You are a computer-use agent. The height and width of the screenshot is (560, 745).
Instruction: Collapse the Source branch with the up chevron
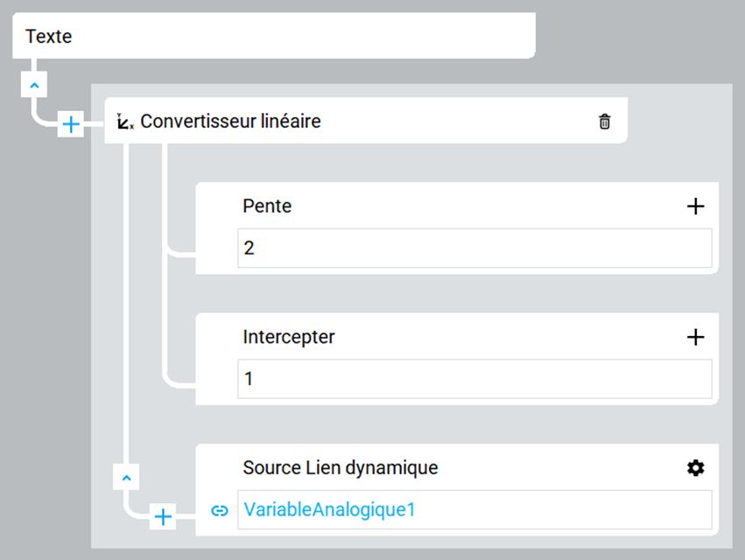pos(126,478)
